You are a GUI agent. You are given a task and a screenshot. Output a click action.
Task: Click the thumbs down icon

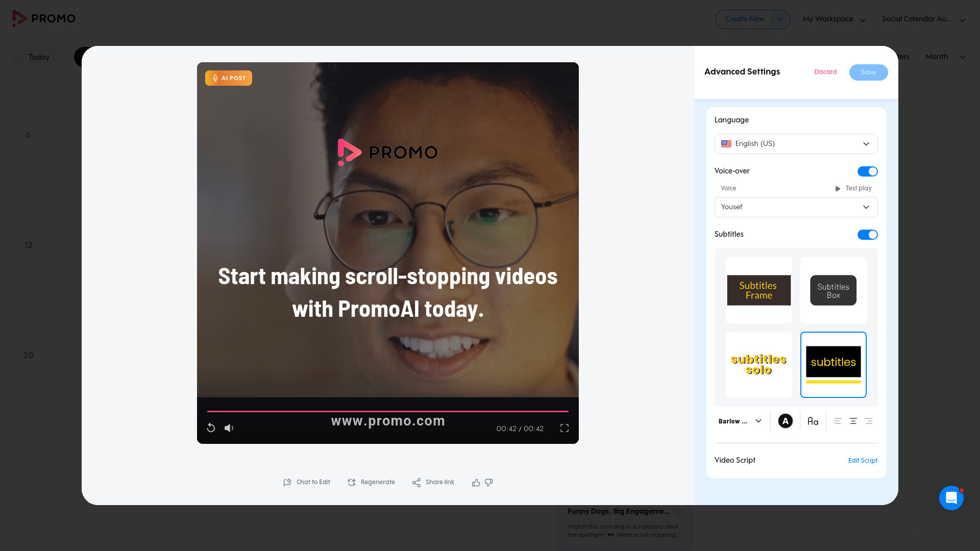click(x=489, y=483)
